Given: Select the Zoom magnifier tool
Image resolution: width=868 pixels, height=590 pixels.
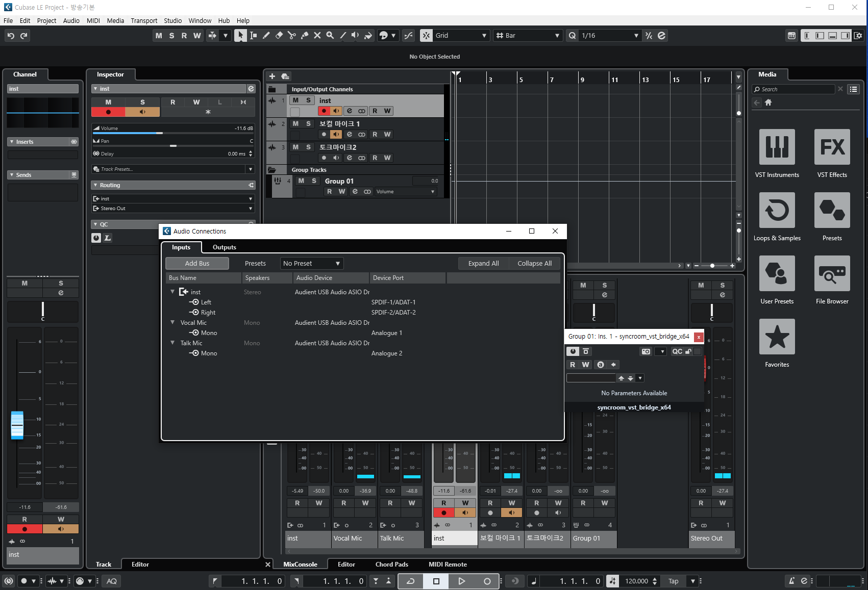Looking at the screenshot, I should (x=330, y=35).
